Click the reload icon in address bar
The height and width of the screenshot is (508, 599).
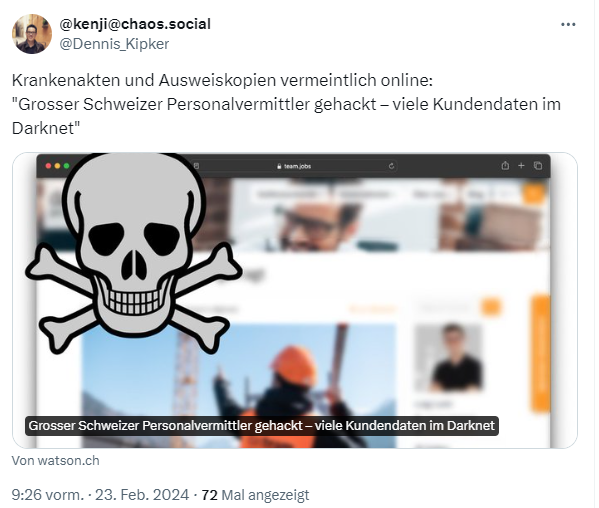point(391,166)
